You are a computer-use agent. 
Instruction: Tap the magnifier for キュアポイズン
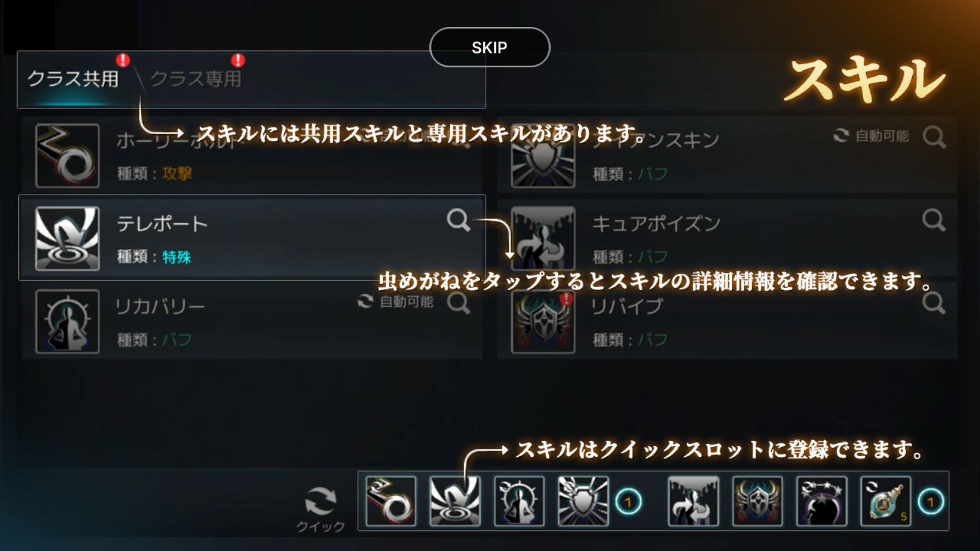click(x=934, y=220)
